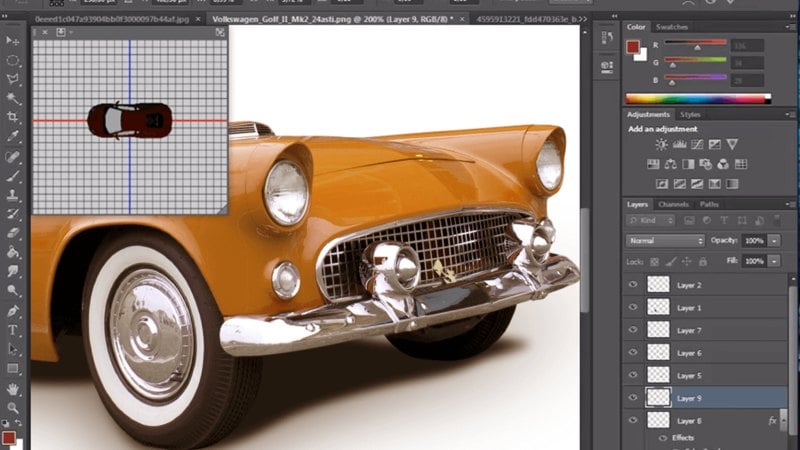The height and width of the screenshot is (450, 800).
Task: Select the Horizontal Type tool
Action: 13,329
